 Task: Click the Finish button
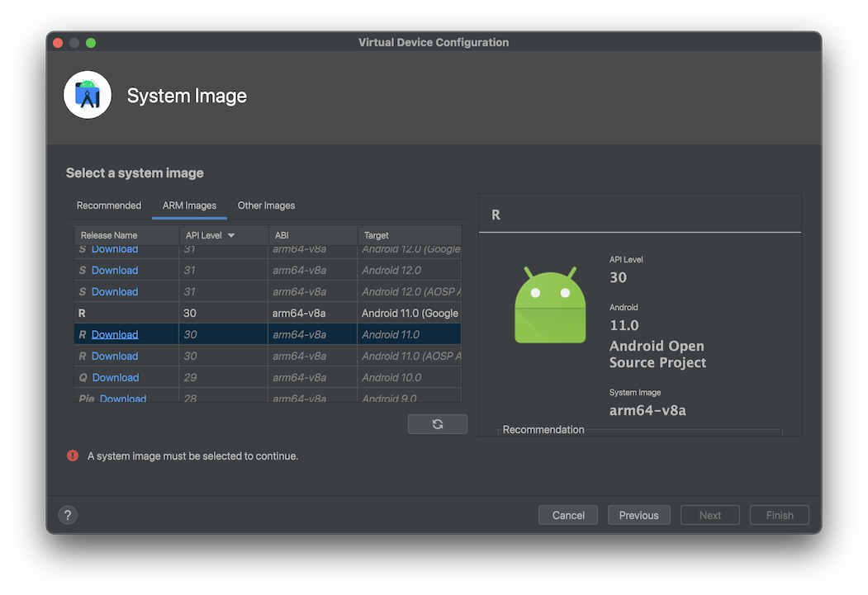click(780, 516)
